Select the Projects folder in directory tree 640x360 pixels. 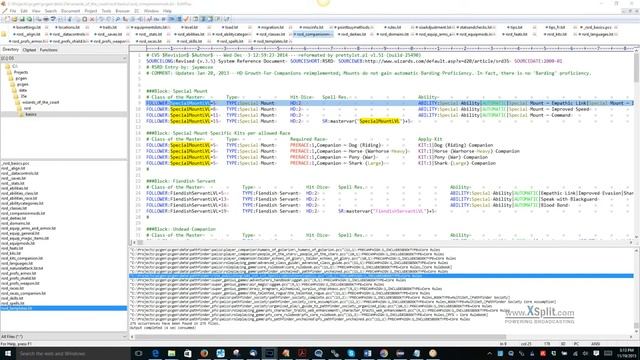coord(20,72)
